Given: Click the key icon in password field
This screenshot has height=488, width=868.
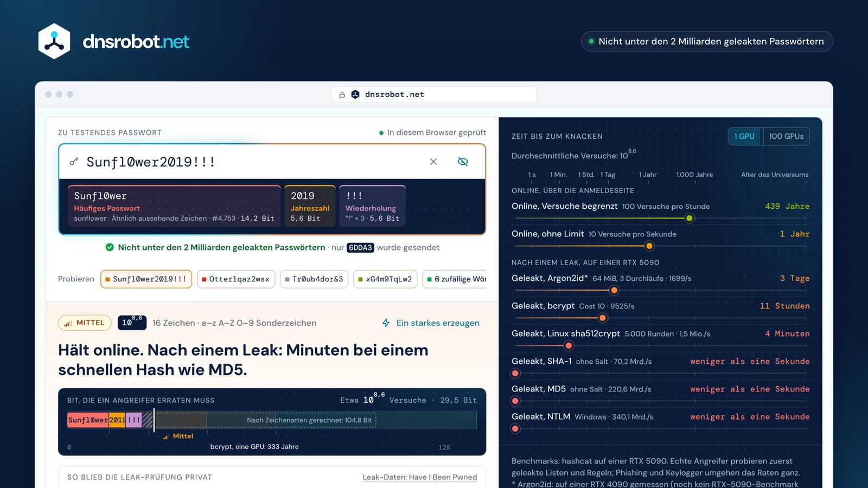Looking at the screenshot, I should click(74, 162).
